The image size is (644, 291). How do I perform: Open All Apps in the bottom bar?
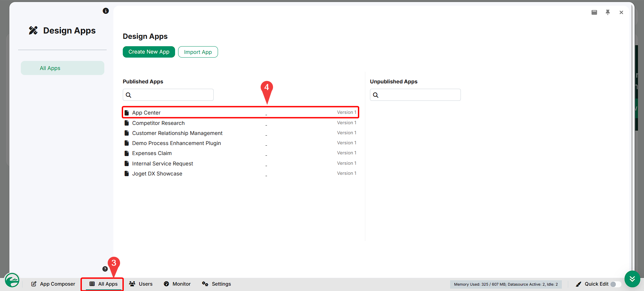click(104, 284)
